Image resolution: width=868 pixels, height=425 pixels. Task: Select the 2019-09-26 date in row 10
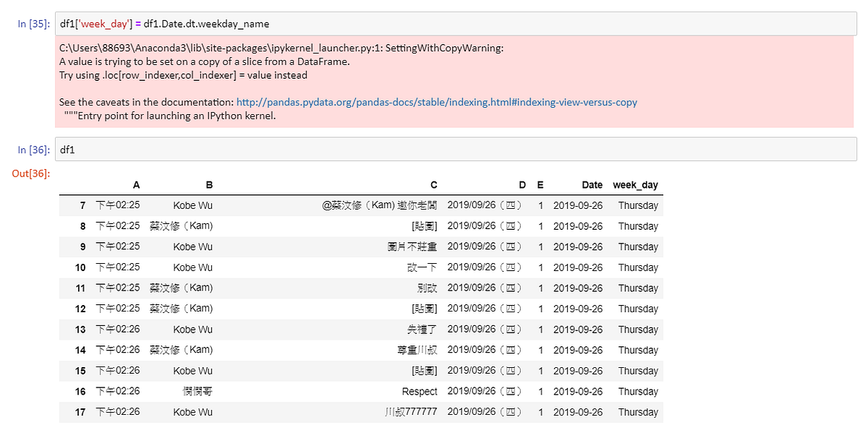[x=579, y=267]
